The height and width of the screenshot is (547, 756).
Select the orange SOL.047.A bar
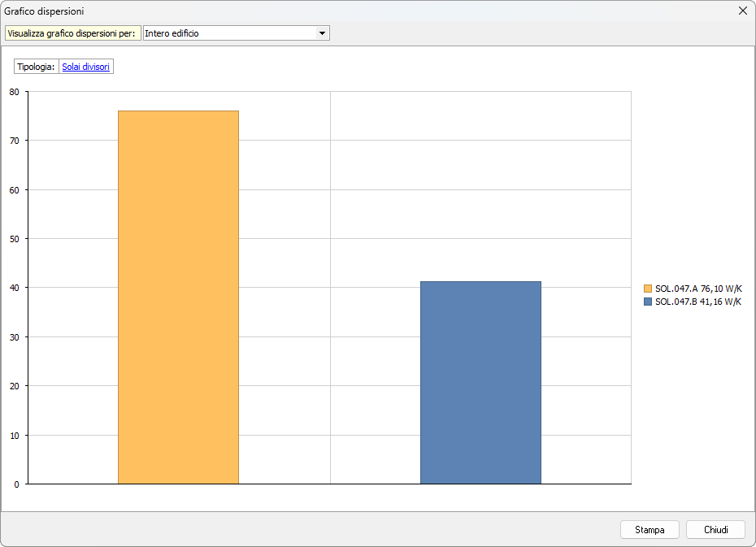tap(178, 297)
